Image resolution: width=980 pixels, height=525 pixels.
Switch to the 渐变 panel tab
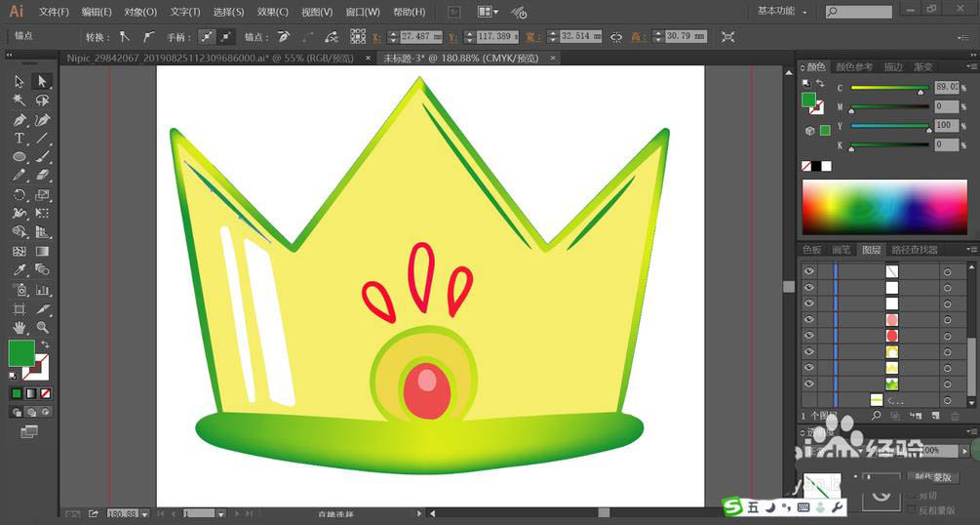pyautogui.click(x=922, y=66)
